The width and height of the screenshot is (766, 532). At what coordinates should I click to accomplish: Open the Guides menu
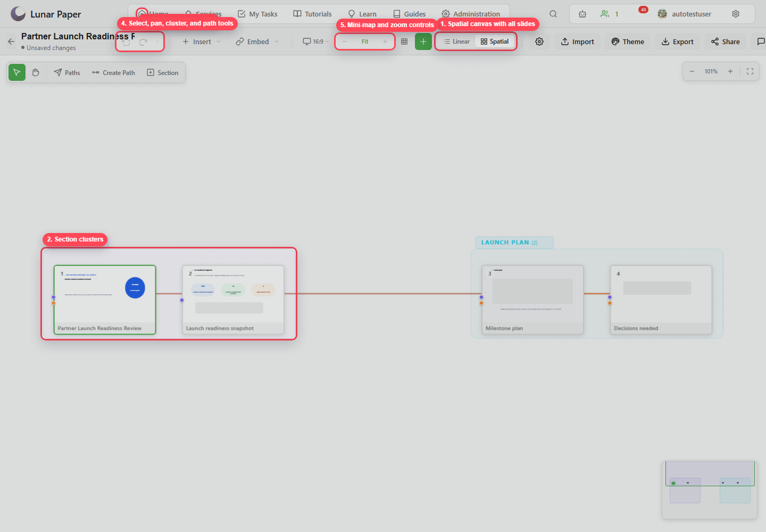pos(410,14)
